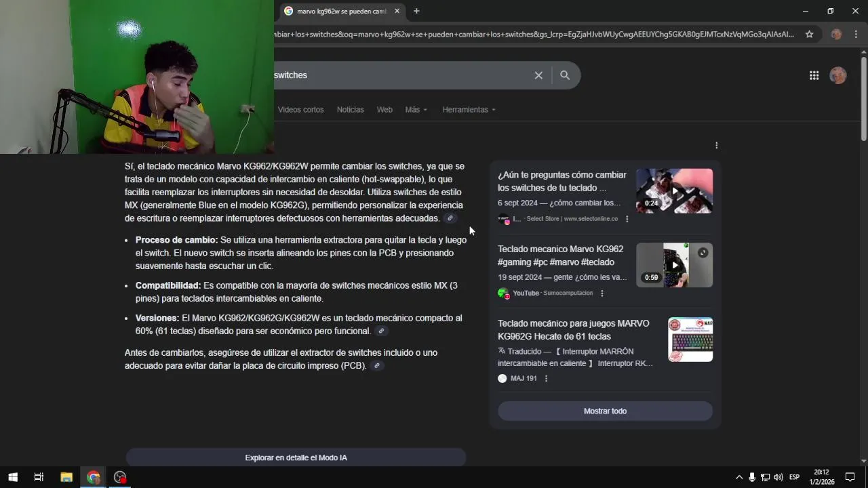The width and height of the screenshot is (868, 488).
Task: Click the 'Select Store | www.selectonline.co' source text
Action: pyautogui.click(x=572, y=219)
